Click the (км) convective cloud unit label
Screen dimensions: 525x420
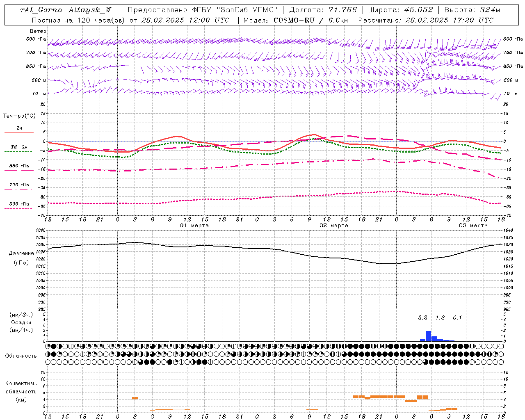[21, 399]
